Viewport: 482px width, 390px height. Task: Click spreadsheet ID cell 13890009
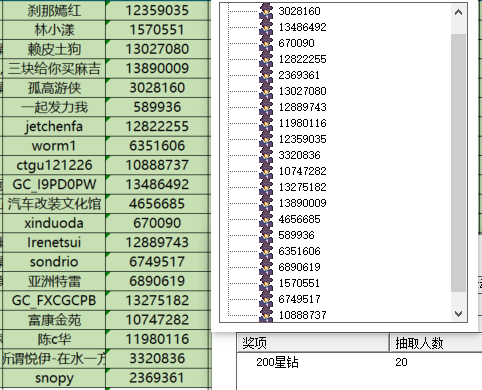click(157, 68)
